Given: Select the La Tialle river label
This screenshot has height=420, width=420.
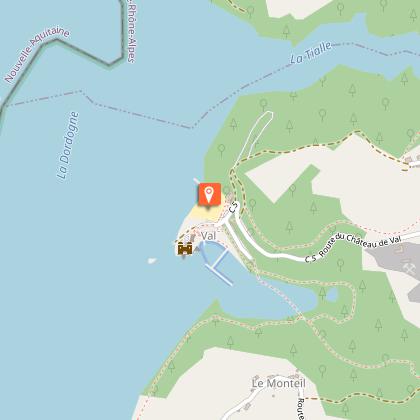Looking at the screenshot, I should click(x=311, y=52).
